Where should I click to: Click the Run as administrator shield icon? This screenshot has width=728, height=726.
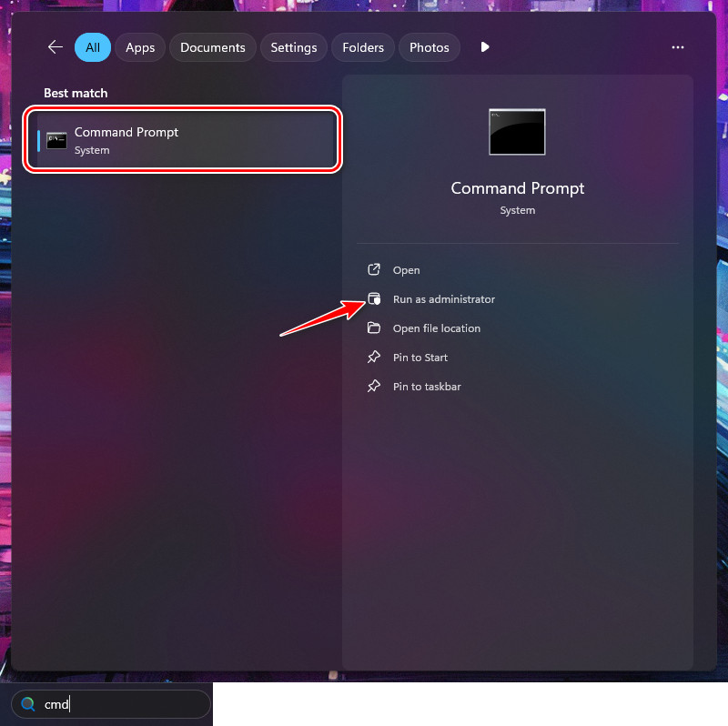pos(373,299)
